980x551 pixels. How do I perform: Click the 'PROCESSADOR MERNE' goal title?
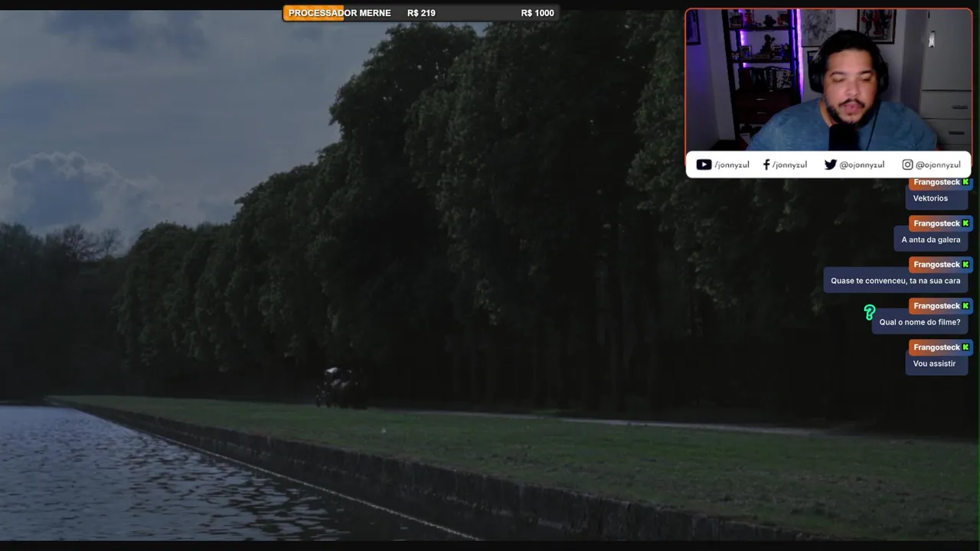(x=339, y=13)
